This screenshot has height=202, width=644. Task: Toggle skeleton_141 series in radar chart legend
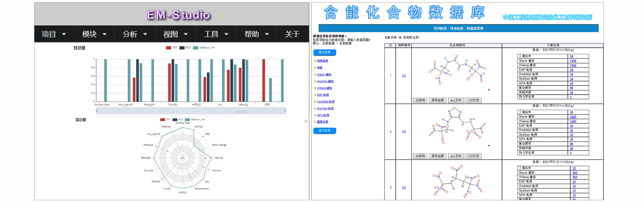click(x=195, y=120)
